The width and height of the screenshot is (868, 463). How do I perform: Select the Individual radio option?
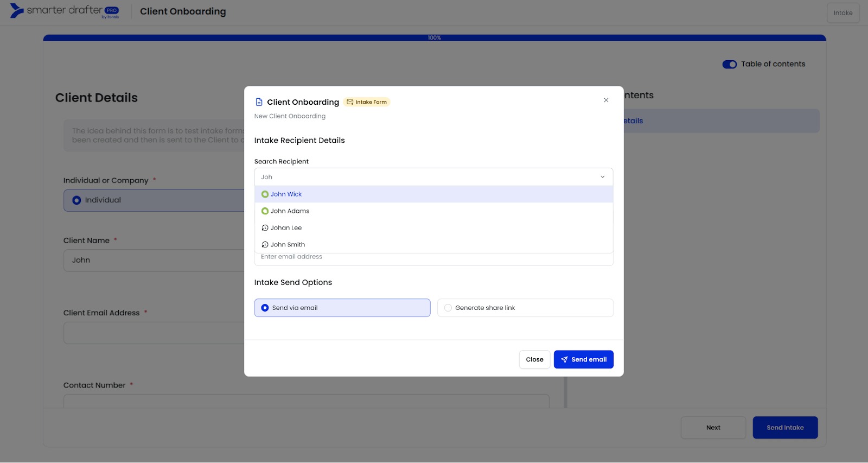(x=77, y=200)
